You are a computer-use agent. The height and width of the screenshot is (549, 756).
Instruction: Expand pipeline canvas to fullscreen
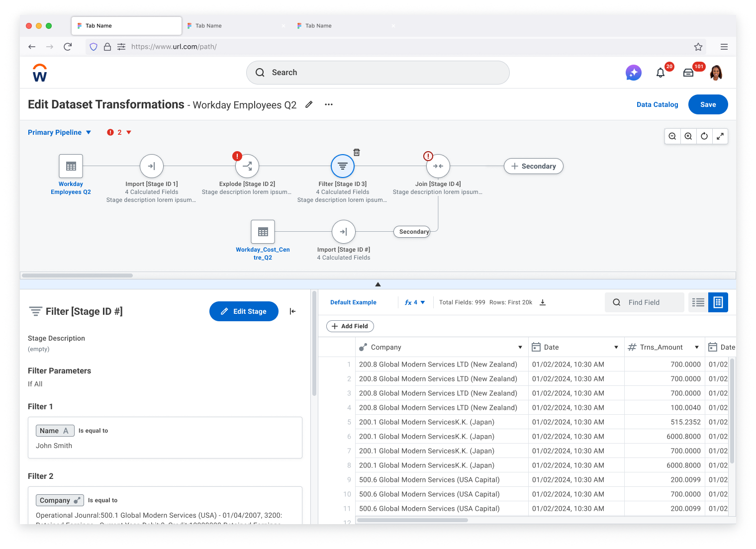coord(720,136)
